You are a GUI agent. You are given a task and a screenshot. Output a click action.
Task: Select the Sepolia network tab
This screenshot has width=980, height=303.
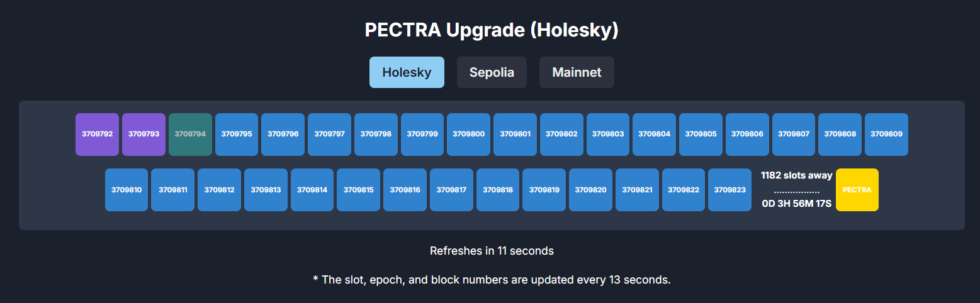click(492, 72)
